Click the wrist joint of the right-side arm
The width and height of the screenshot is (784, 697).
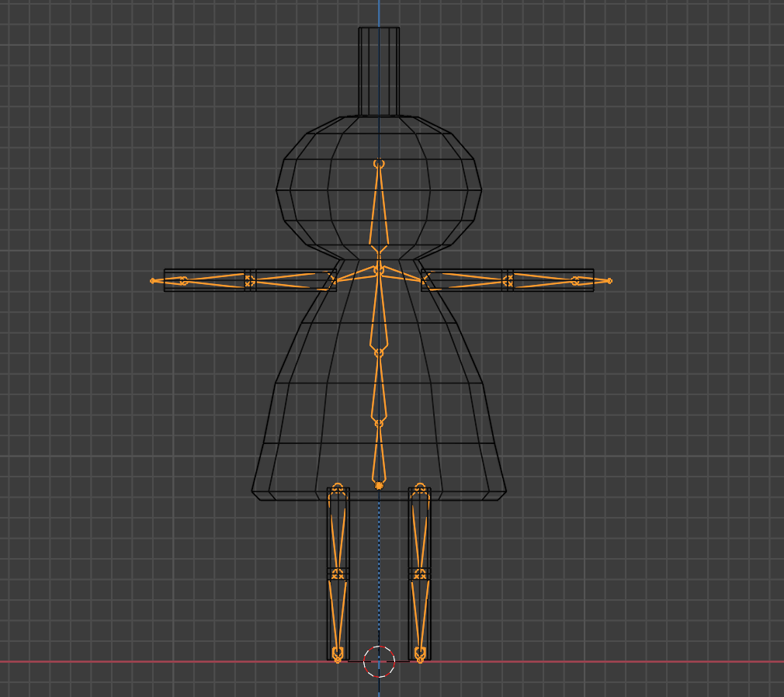coord(575,281)
